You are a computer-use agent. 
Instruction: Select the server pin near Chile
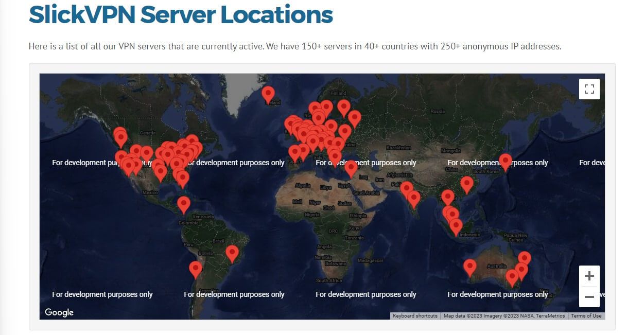[196, 270]
